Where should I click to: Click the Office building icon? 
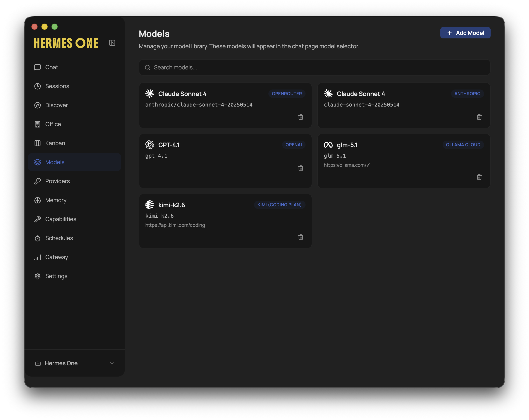click(x=38, y=124)
